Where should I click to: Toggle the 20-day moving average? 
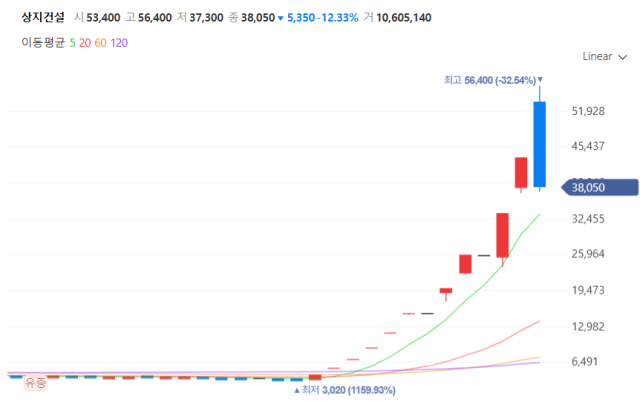87,43
